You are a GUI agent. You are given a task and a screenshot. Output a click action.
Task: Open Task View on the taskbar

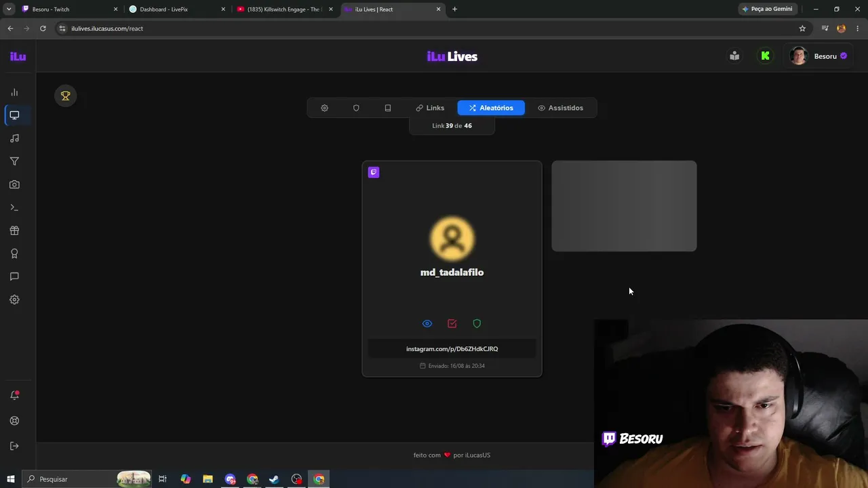pos(163,479)
